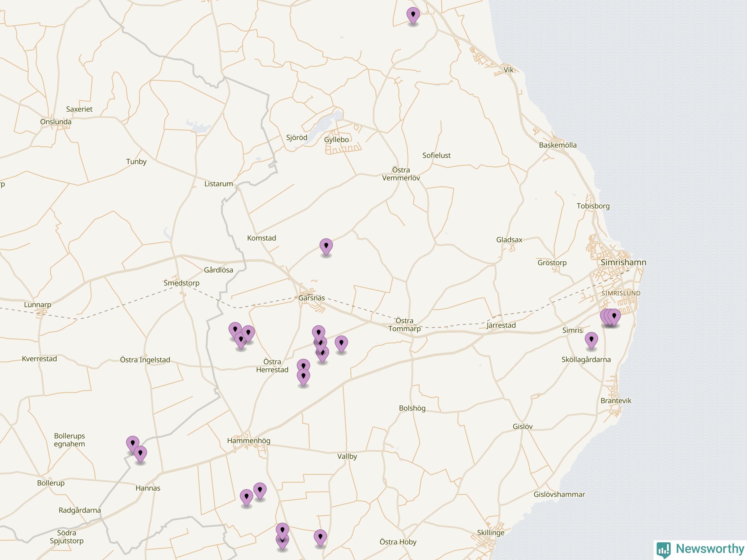Click the Brantevik place label
The height and width of the screenshot is (560, 747).
[616, 401]
